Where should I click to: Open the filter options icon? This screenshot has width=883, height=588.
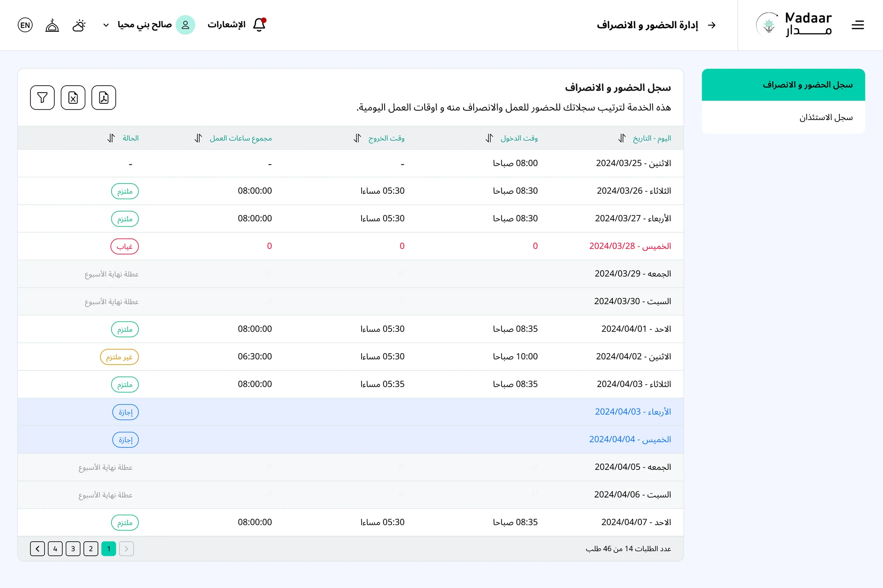click(x=42, y=98)
